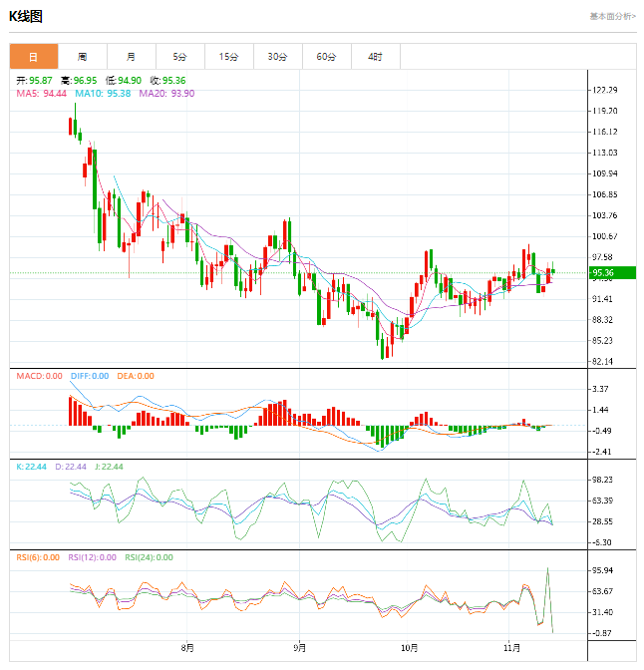Viewport: 644px width, 670px height.
Task: Click the D:22.44 KDJ label
Action: (x=71, y=467)
